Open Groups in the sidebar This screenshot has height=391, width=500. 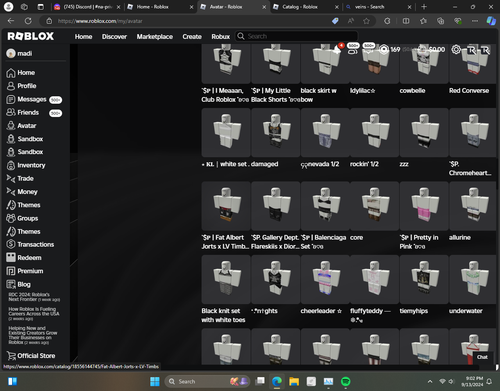pos(22,218)
